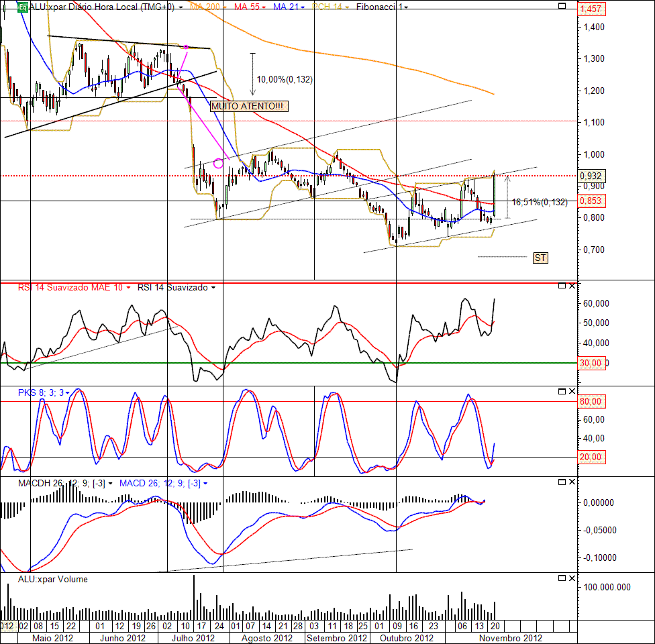Close the MACD indicator panel
The height and width of the screenshot is (644, 655).
coord(572,482)
